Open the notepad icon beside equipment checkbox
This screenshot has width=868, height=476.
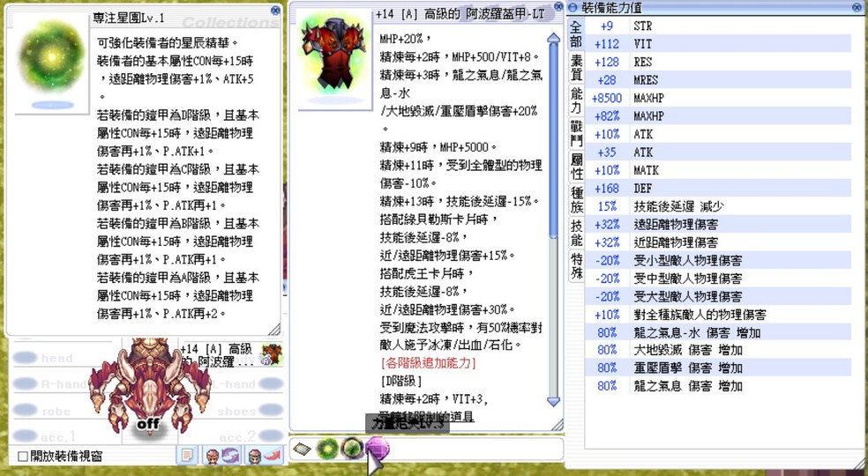187,455
